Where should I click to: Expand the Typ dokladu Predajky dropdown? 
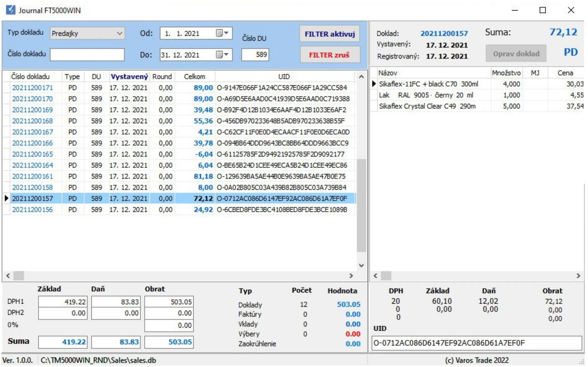click(119, 34)
